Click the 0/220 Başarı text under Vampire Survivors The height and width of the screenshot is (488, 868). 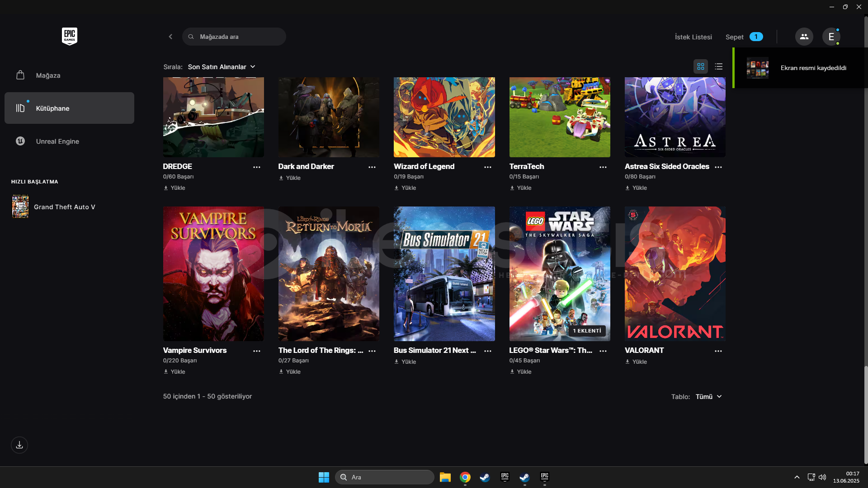click(180, 361)
